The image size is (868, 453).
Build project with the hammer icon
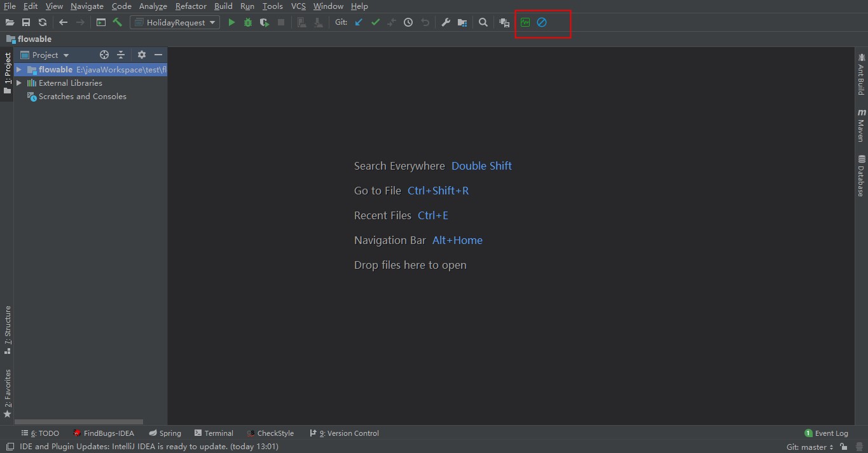click(x=118, y=22)
